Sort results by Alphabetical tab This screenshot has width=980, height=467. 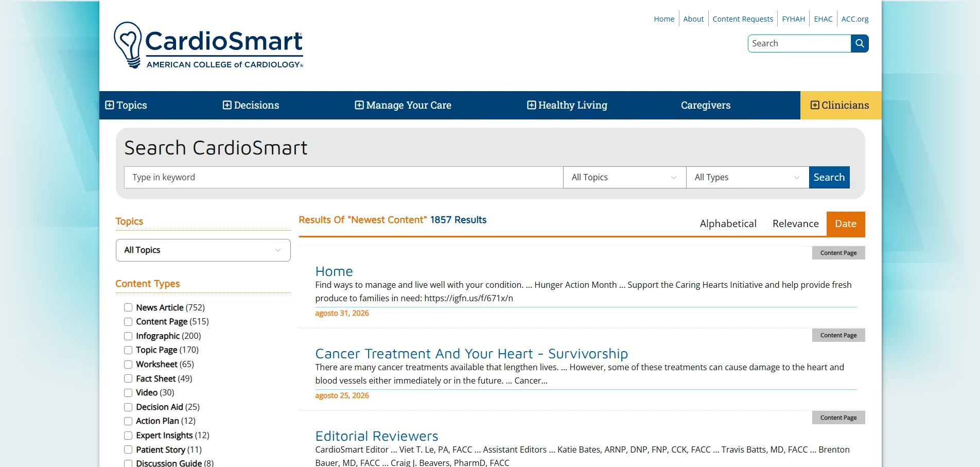pyautogui.click(x=728, y=224)
